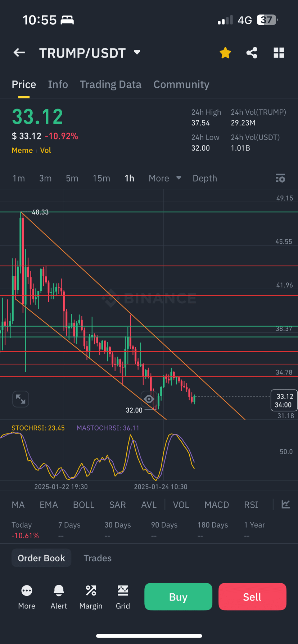Tap the 24h Low 32.00 value
This screenshot has height=644, width=298.
click(200, 148)
